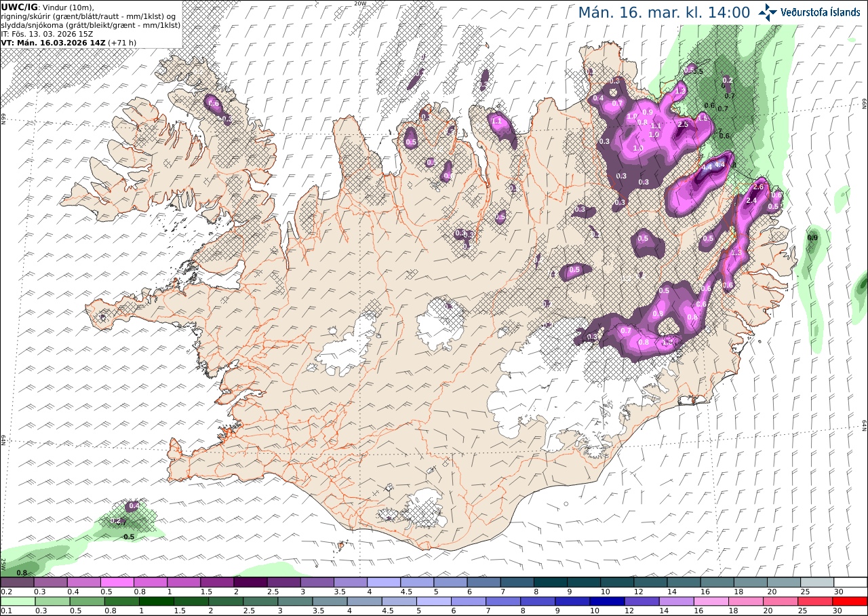Select the purple scale swatch starting at 0.2

(x=17, y=582)
